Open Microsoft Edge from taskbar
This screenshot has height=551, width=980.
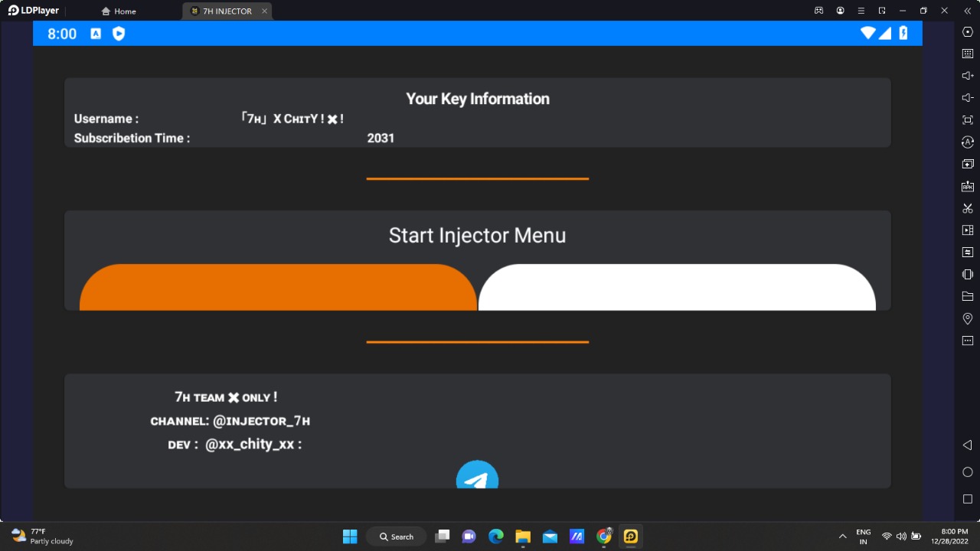click(496, 536)
